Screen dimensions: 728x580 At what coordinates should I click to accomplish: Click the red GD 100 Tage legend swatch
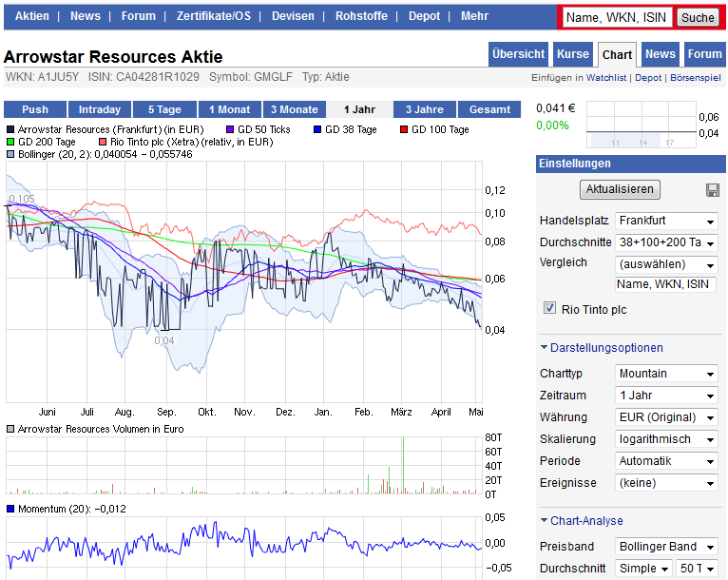point(404,129)
